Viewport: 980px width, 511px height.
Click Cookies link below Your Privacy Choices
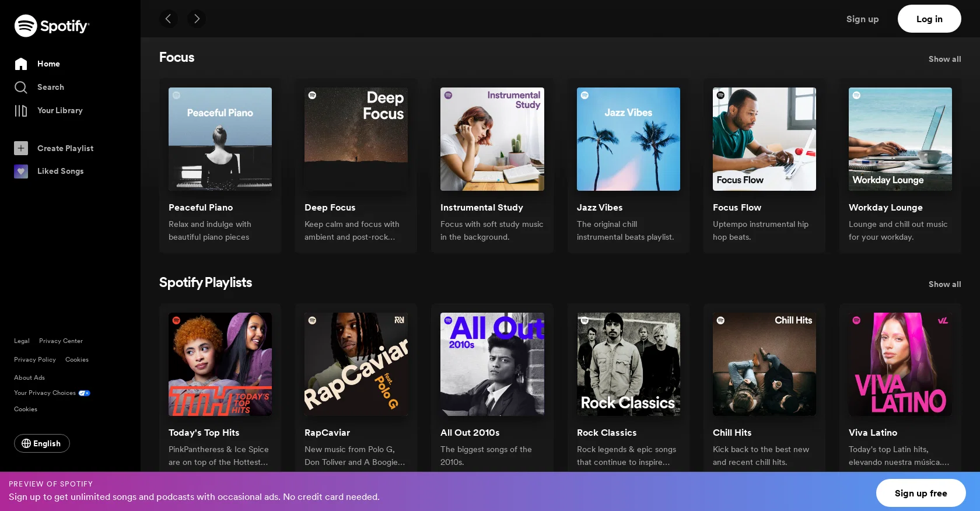pyautogui.click(x=26, y=409)
